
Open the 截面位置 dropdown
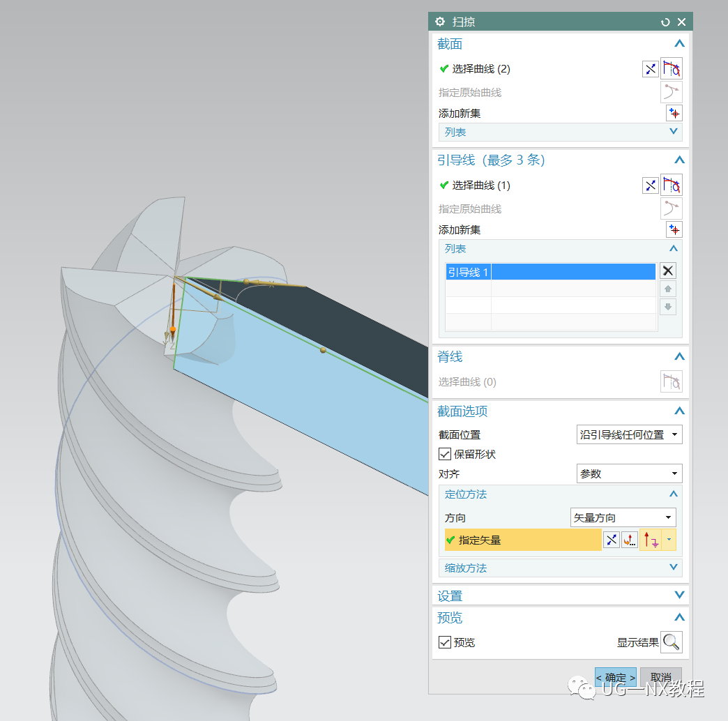click(629, 434)
